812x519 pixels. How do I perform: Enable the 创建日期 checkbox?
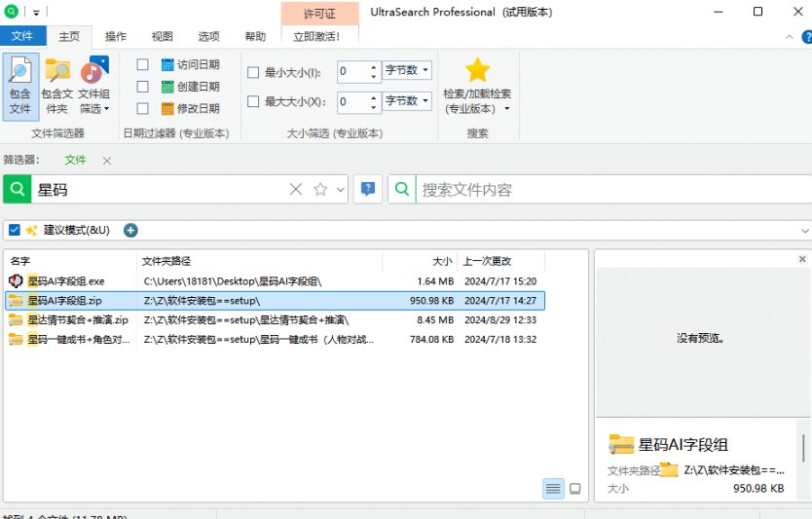click(x=143, y=87)
